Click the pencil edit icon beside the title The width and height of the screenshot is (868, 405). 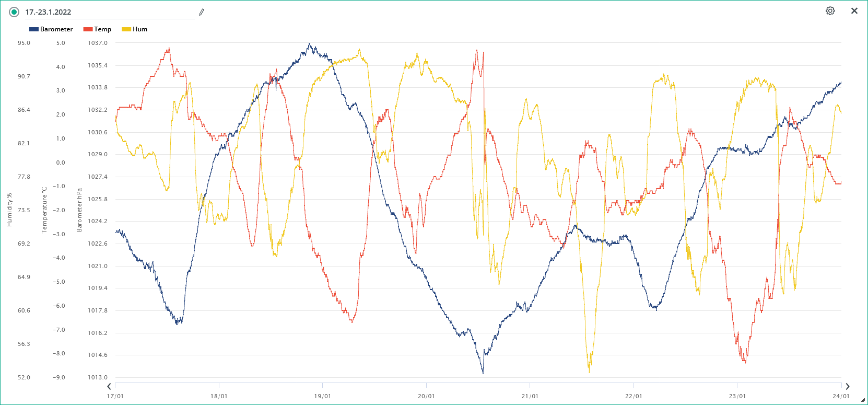pos(202,12)
